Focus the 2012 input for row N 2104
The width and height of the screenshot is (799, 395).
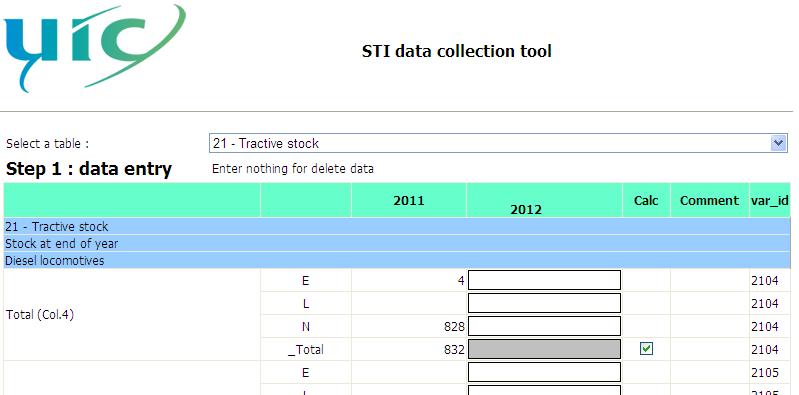pos(544,326)
